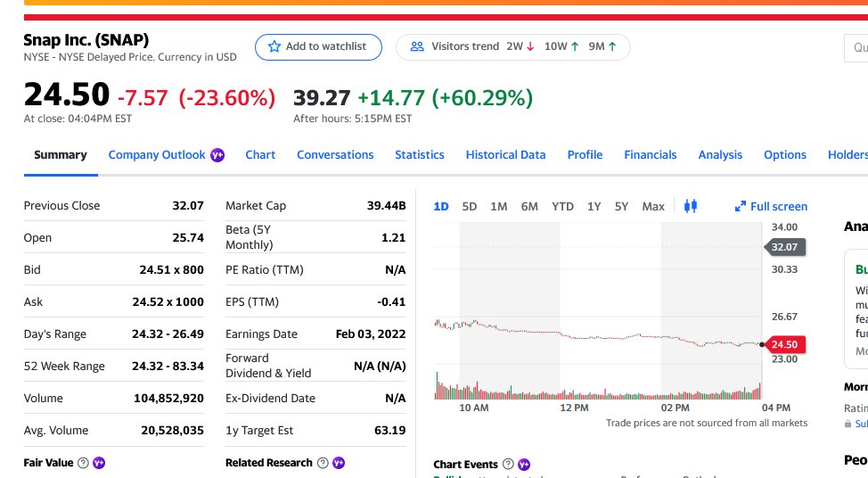Go to the Statistics tab
This screenshot has width=868, height=478.
point(420,155)
